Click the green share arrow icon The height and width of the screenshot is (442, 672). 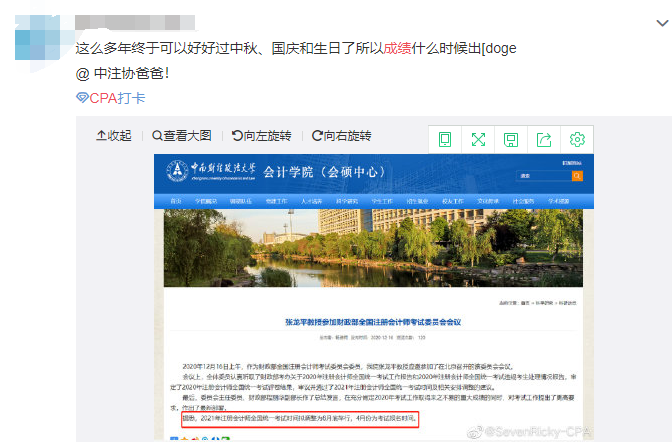(544, 139)
